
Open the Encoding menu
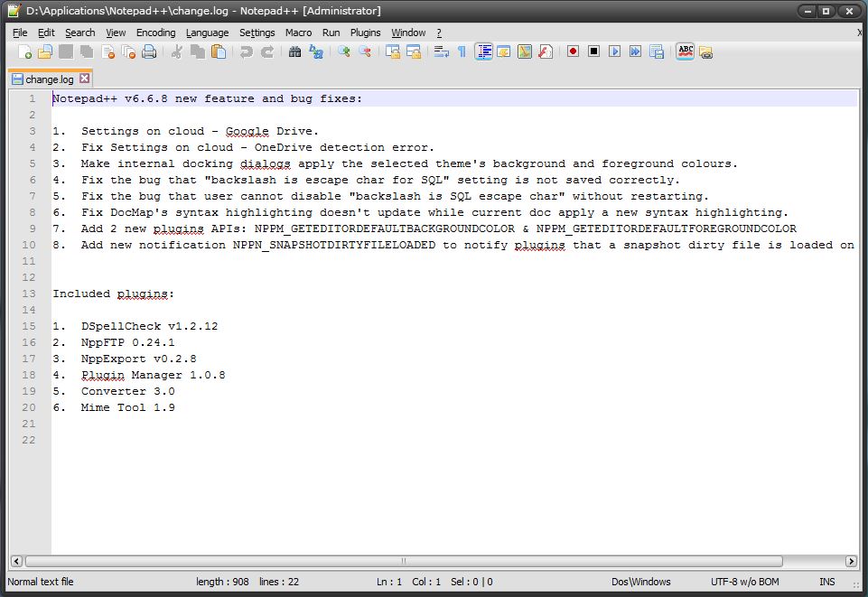155,33
